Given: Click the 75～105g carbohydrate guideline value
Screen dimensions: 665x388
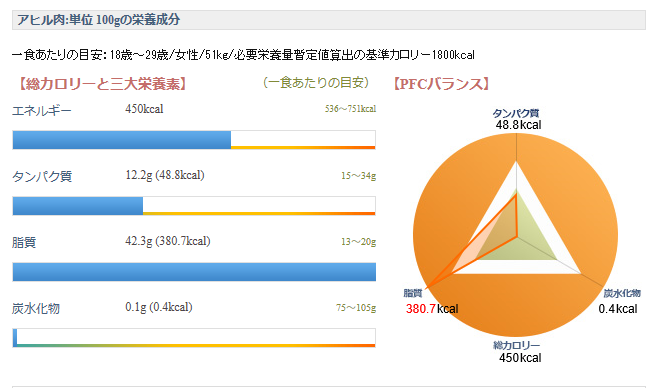Looking at the screenshot, I should 356,307.
